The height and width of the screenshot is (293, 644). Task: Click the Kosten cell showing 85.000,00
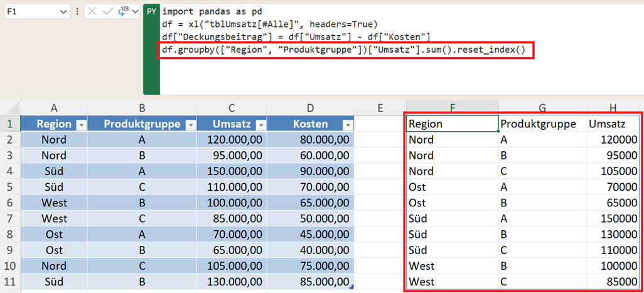(310, 281)
